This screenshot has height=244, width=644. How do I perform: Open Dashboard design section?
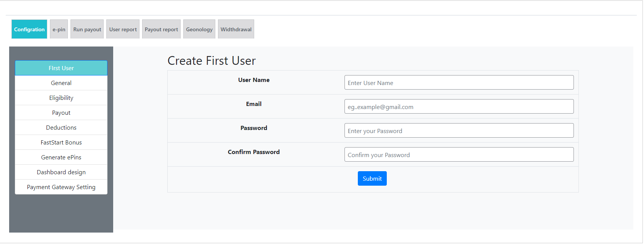coord(61,172)
